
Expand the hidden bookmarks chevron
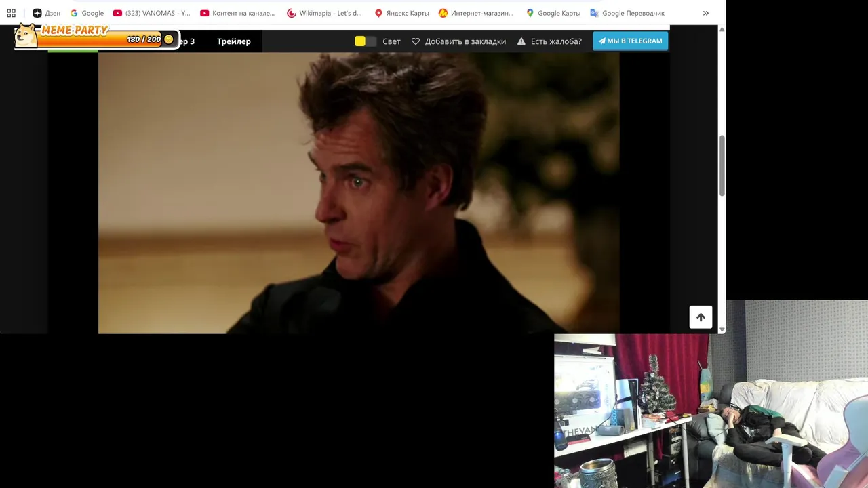tap(705, 13)
